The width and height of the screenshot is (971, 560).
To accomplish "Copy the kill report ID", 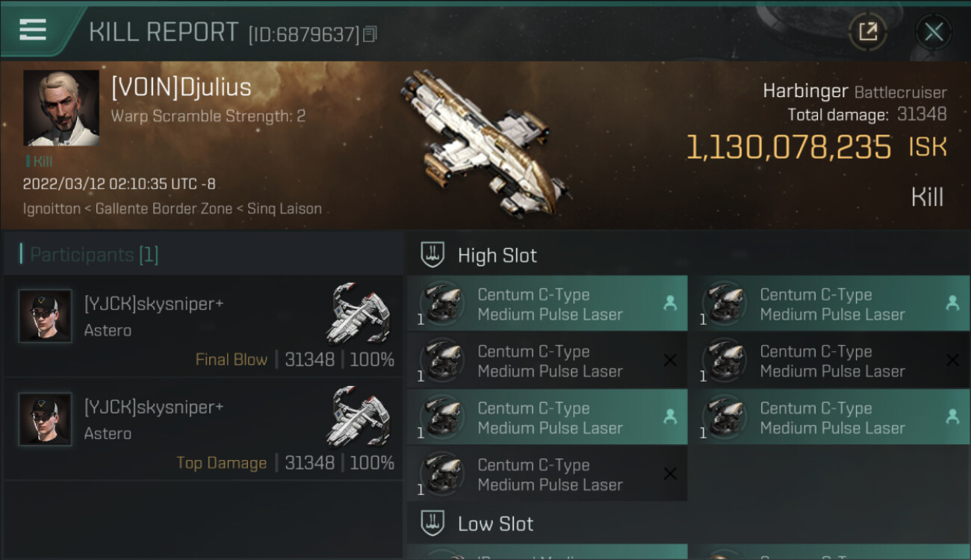I will pos(370,34).
